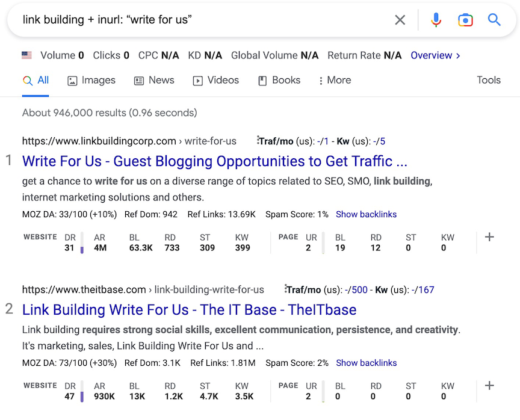The width and height of the screenshot is (520, 420).
Task: Click 'MOZ DA: 33/100 (+10%)' text
Action: click(69, 214)
